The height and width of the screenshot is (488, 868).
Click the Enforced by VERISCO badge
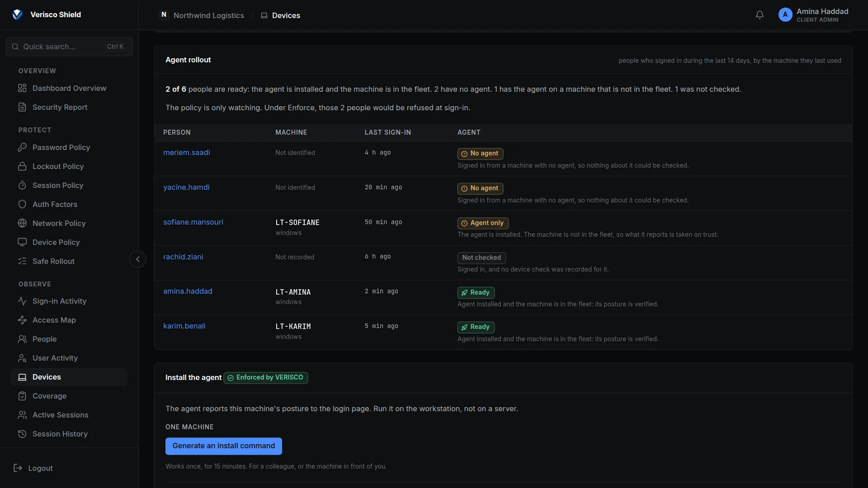coord(266,378)
